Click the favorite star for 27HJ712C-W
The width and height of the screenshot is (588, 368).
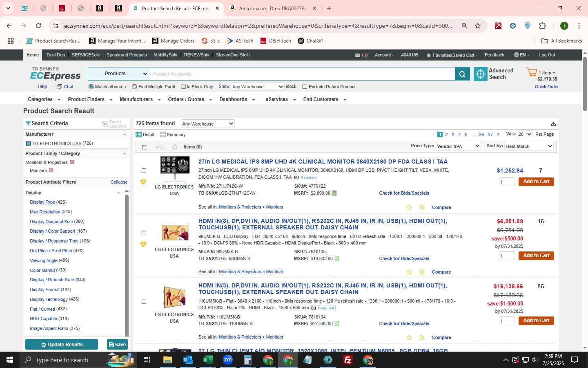tap(409, 207)
